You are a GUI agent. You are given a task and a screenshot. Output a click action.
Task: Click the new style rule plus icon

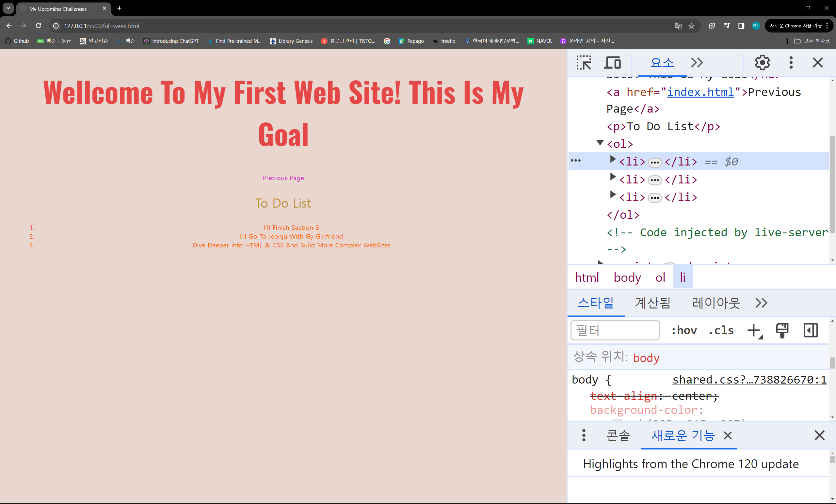(x=754, y=330)
